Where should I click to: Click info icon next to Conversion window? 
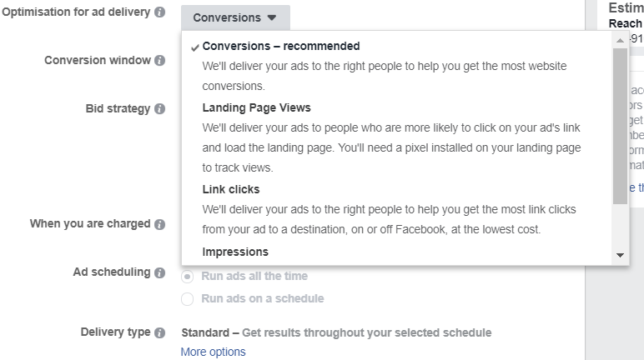pyautogui.click(x=159, y=61)
